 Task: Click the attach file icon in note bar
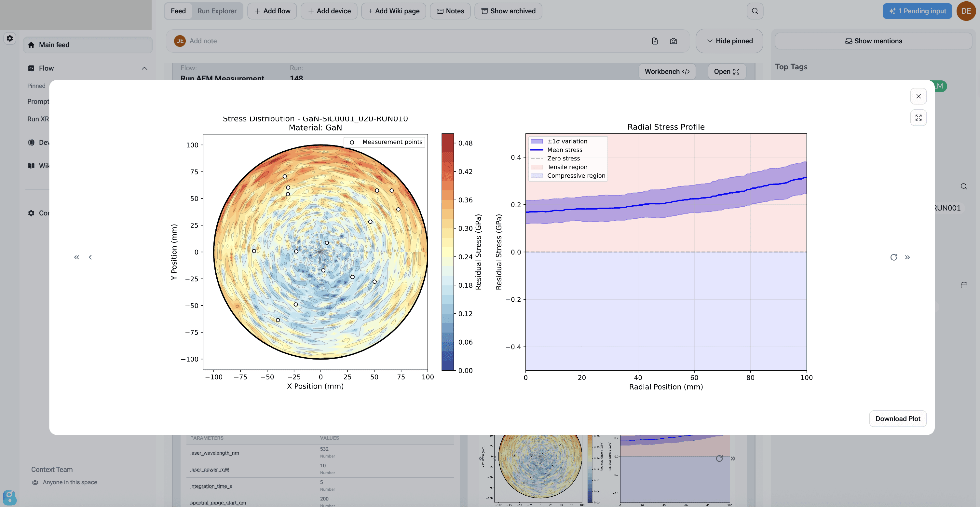pos(655,41)
